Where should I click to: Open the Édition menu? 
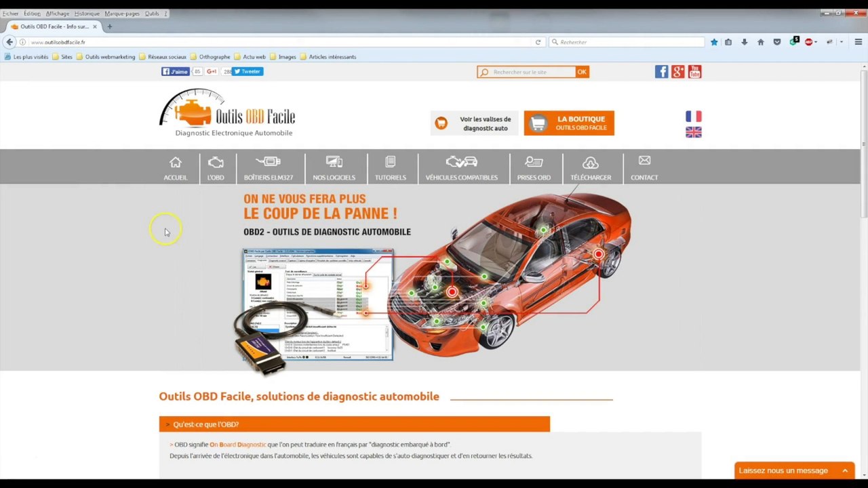[x=32, y=14]
